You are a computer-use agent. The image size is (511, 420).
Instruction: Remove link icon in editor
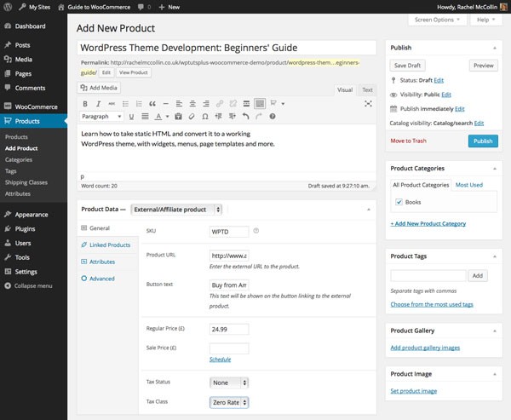[233, 104]
